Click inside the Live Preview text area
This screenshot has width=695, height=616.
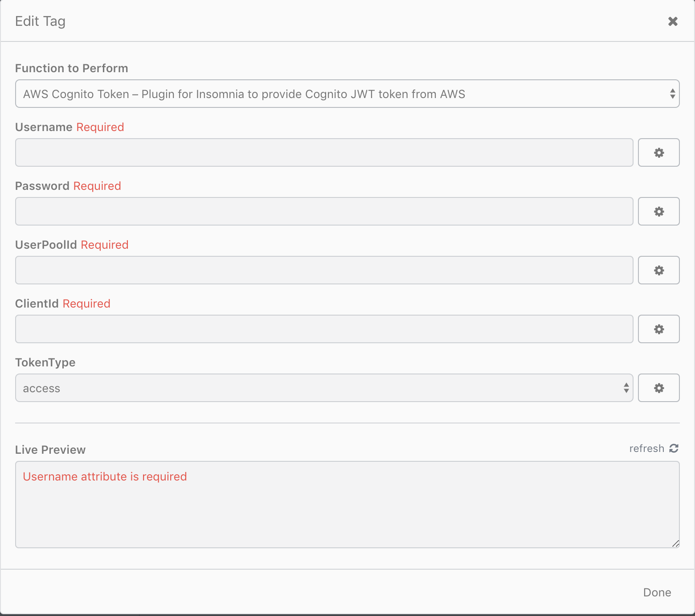pyautogui.click(x=347, y=505)
